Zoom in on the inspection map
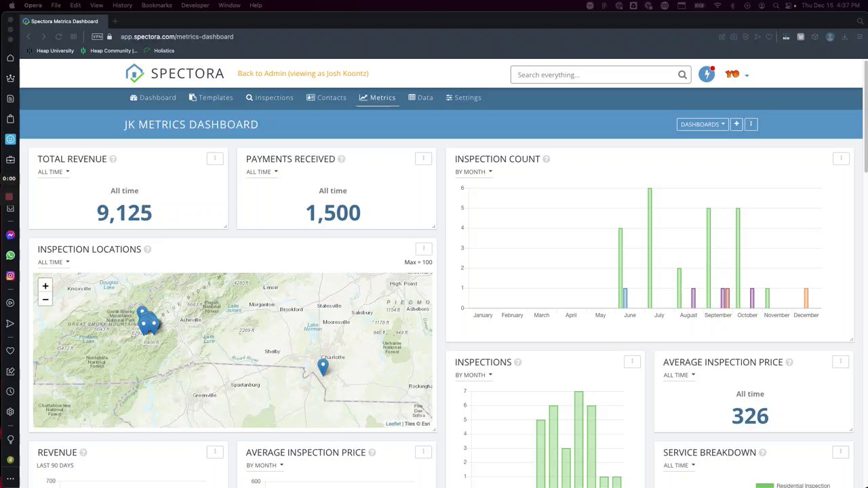The image size is (868, 488). [45, 286]
